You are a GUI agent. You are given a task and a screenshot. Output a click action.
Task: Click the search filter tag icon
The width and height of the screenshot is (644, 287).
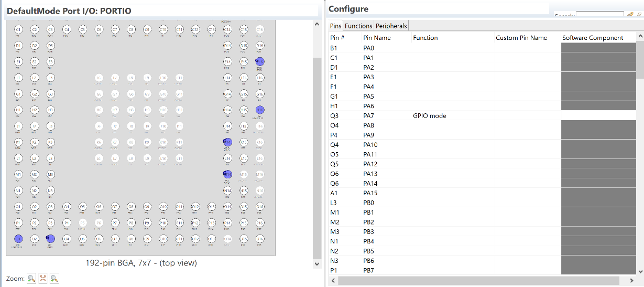coord(630,14)
